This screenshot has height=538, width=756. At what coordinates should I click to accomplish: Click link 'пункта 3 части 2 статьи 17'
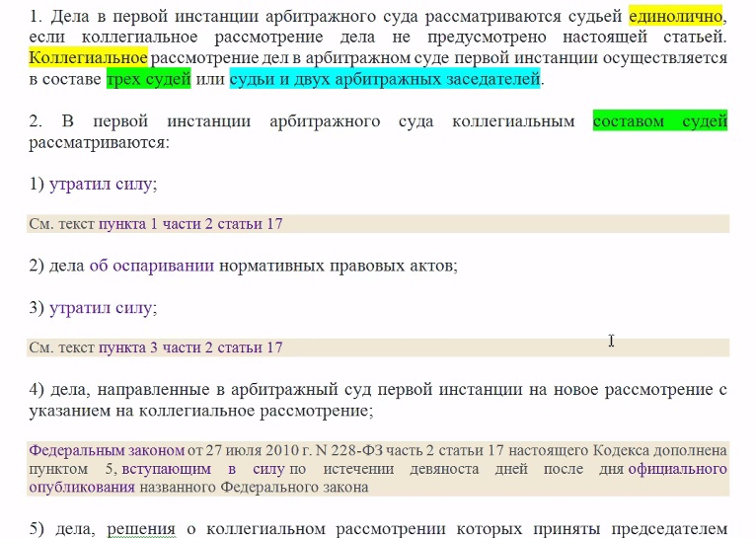tap(190, 347)
